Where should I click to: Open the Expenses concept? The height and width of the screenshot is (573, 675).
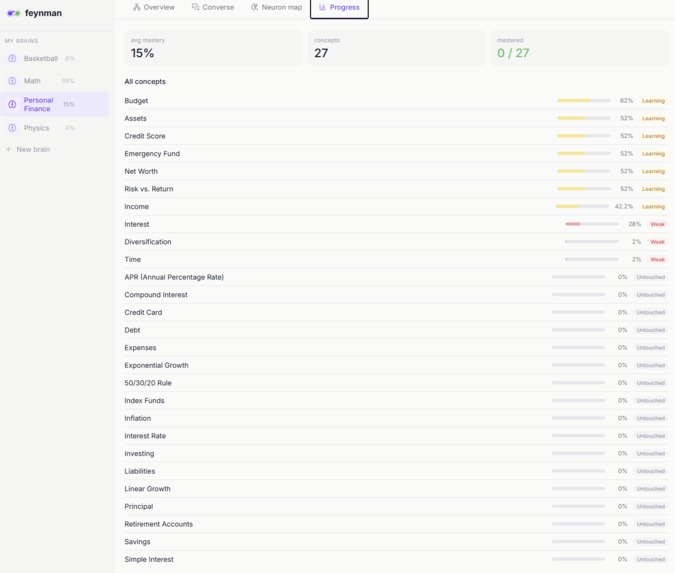(x=396, y=347)
